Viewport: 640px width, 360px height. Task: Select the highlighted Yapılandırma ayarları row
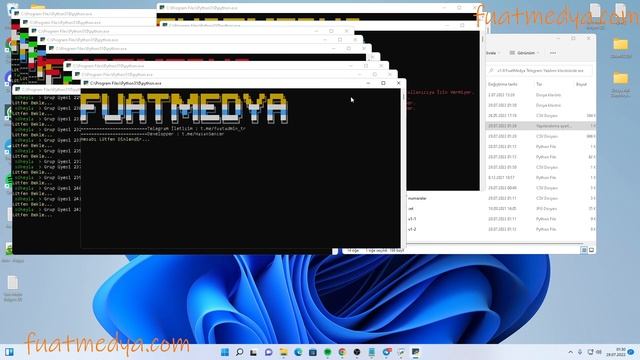point(540,126)
